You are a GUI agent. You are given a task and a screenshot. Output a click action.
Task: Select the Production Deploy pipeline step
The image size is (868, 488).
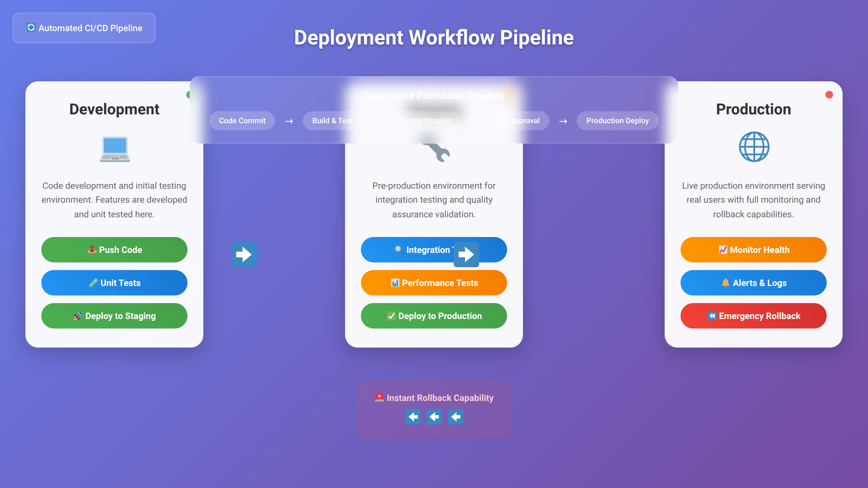pos(617,121)
